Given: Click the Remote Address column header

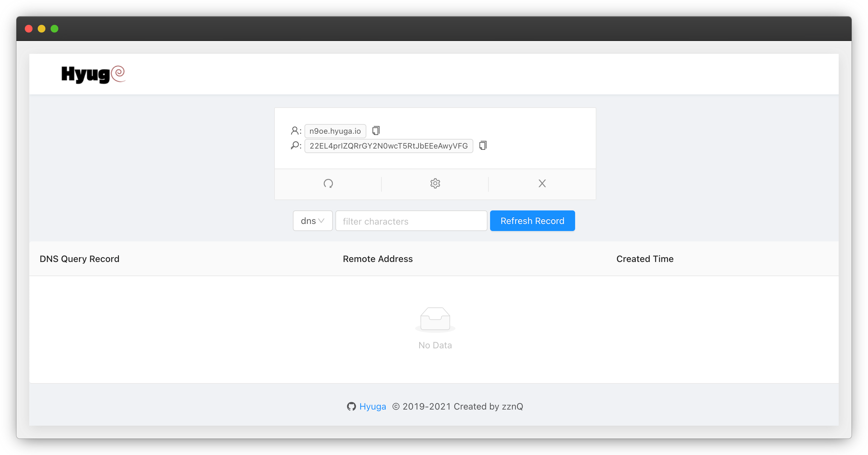Looking at the screenshot, I should point(377,259).
